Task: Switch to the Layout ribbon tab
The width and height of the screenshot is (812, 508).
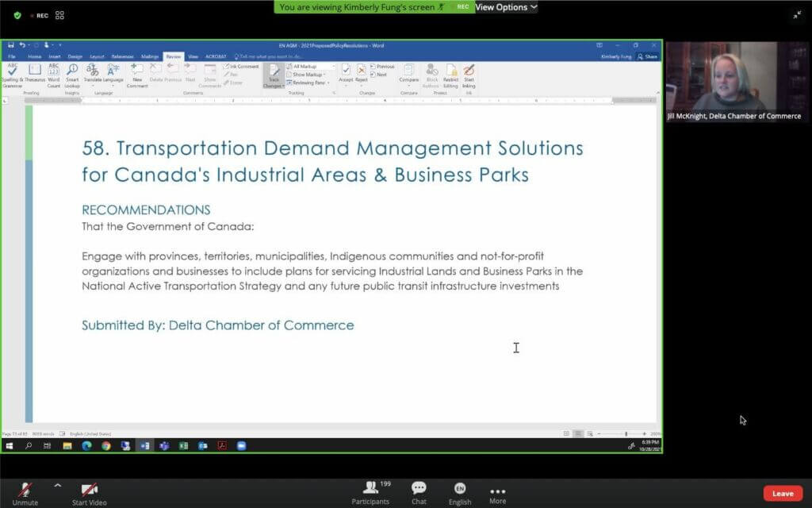Action: (97, 56)
